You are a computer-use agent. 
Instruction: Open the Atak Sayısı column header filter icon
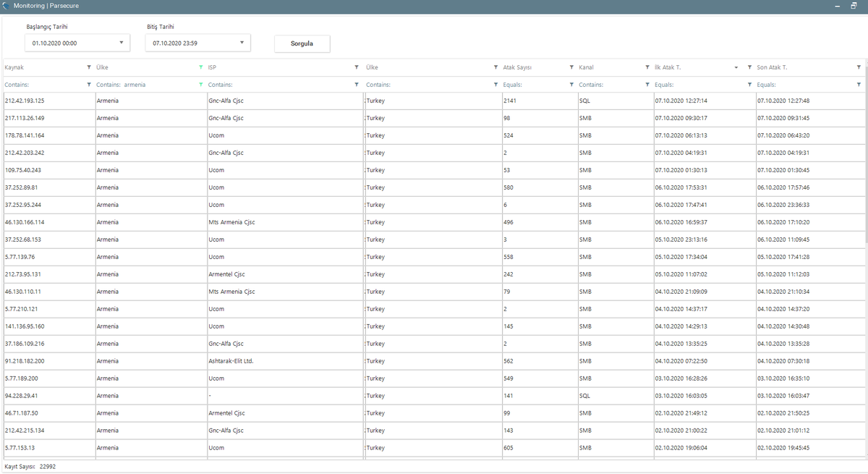tap(571, 67)
